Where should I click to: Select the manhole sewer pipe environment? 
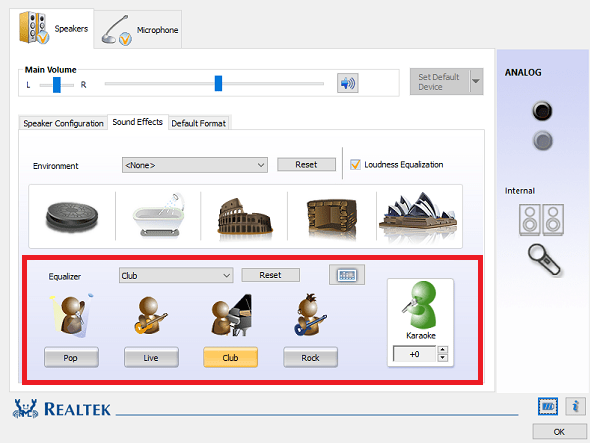point(72,216)
